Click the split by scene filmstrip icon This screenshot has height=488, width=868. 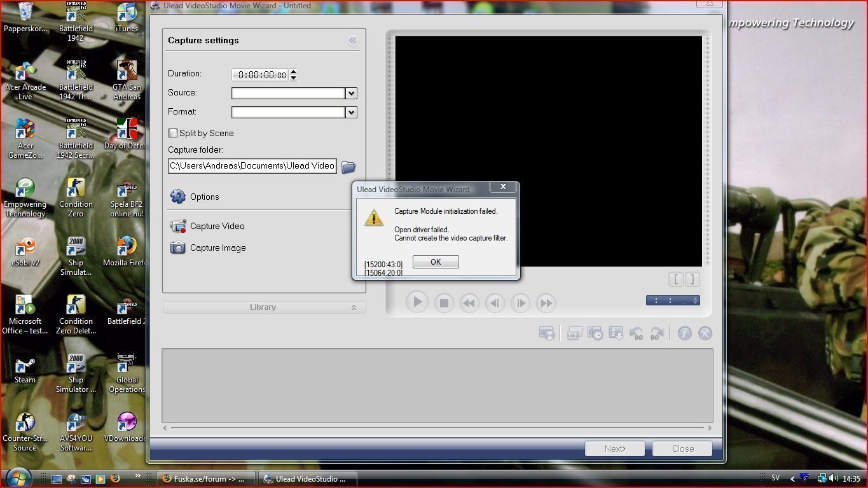574,333
